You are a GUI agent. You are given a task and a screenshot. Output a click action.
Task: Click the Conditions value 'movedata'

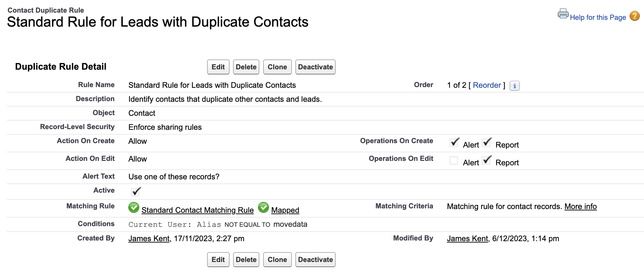point(290,224)
